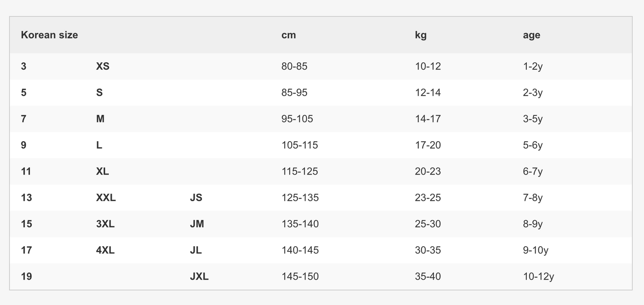Viewport: 644px width, 305px height.
Task: Click the 30-35 kg cell
Action: (x=427, y=250)
